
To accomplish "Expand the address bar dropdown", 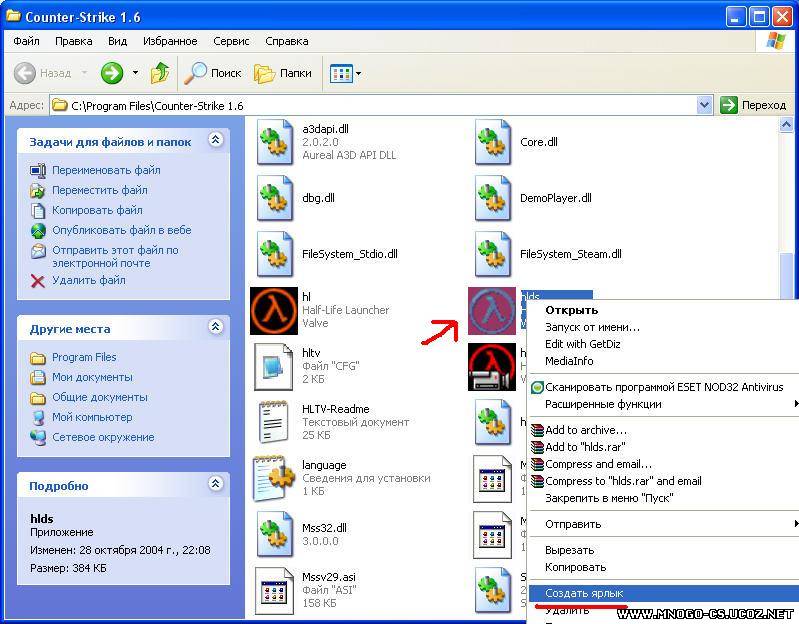I will tap(704, 105).
